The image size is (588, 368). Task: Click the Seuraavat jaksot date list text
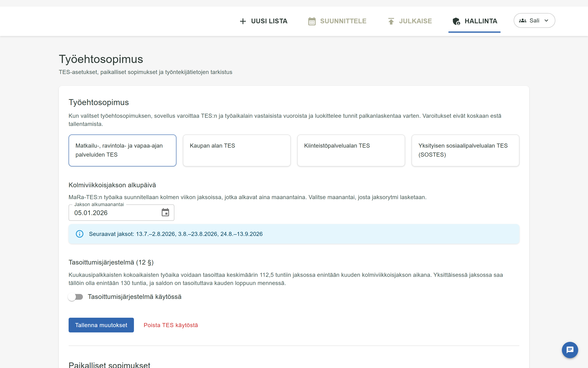coord(176,234)
